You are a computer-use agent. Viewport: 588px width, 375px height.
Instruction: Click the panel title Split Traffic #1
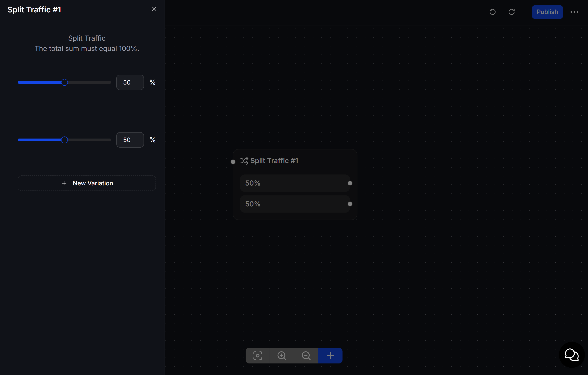click(34, 9)
